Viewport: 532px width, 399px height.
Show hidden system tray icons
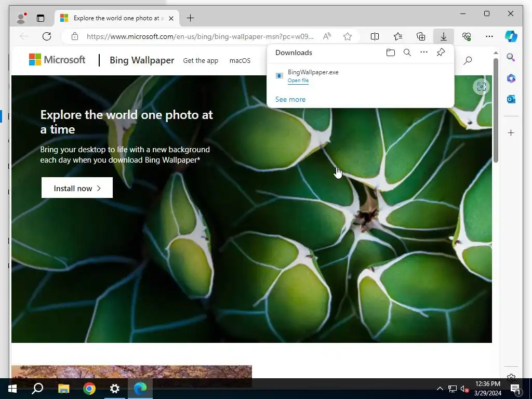tap(440, 389)
